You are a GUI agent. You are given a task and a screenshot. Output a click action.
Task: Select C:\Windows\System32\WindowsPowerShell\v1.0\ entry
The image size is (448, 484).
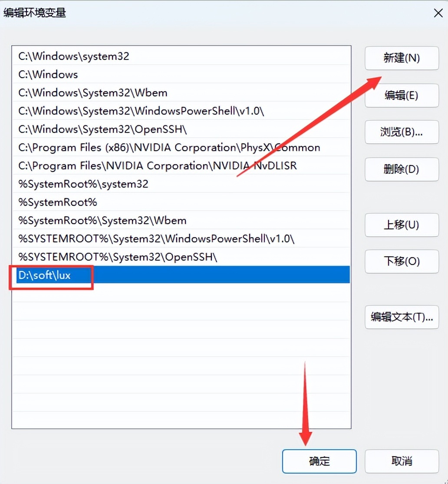tap(181, 111)
